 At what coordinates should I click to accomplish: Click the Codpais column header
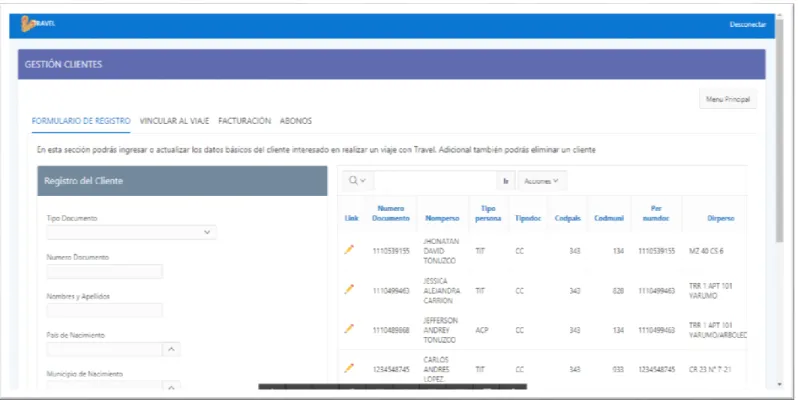tap(567, 218)
